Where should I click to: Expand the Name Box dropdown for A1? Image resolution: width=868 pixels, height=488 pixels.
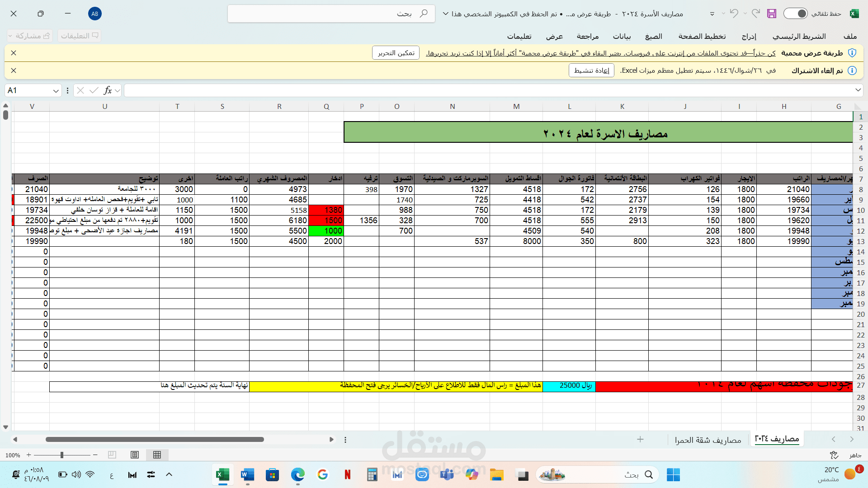pos(56,90)
